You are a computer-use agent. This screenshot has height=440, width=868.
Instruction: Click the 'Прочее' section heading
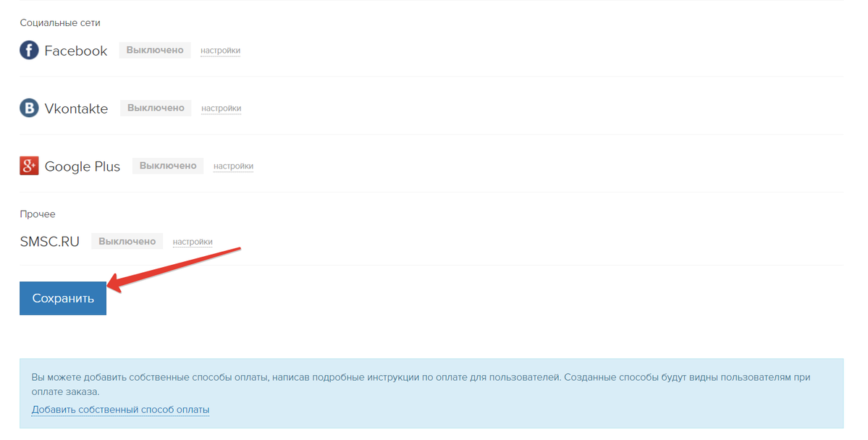click(38, 214)
